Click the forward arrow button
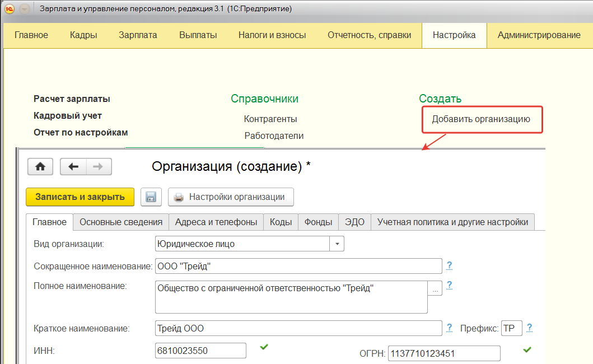Screen dimensions: 593x364 click(98, 167)
